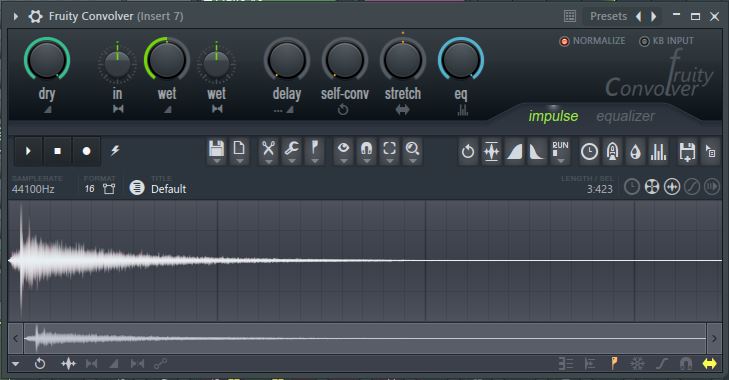729x380 pixels.
Task: Click the green wet level knob
Action: click(x=167, y=60)
